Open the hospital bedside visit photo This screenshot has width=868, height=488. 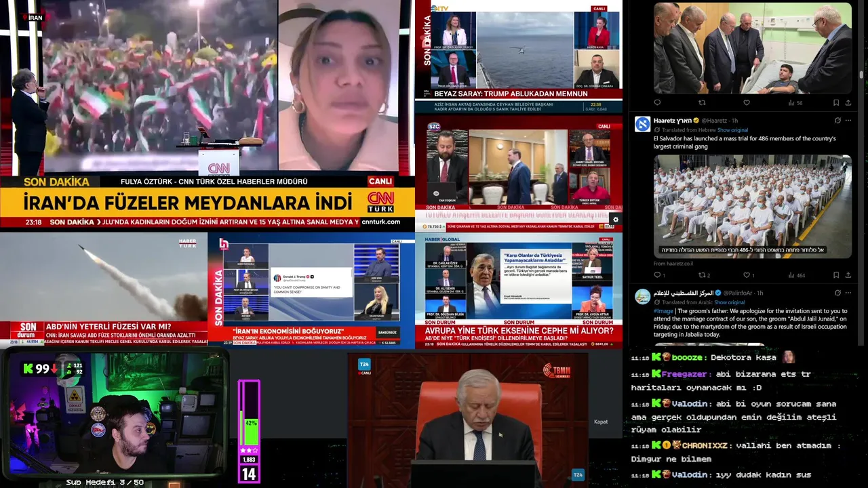(753, 48)
